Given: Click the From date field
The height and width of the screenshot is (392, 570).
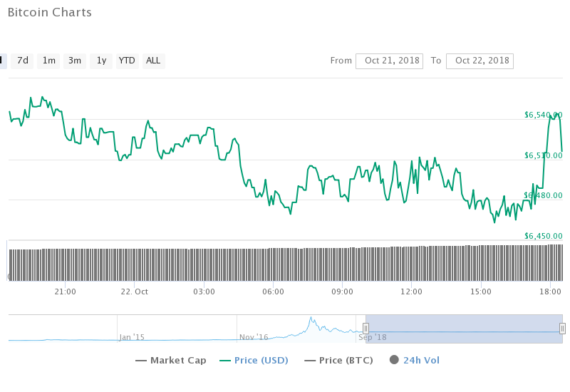Looking at the screenshot, I should [x=389, y=61].
